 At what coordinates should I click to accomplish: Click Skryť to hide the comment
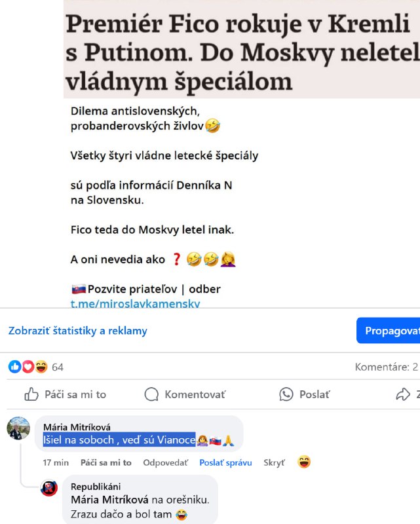coord(274,462)
